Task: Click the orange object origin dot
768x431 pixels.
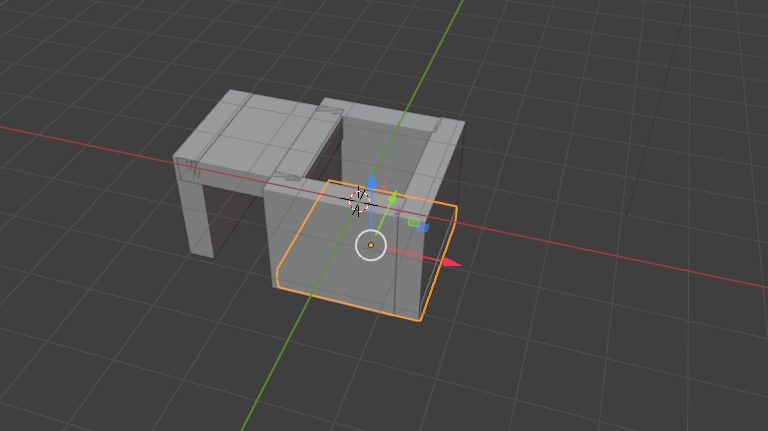Action: (x=371, y=245)
